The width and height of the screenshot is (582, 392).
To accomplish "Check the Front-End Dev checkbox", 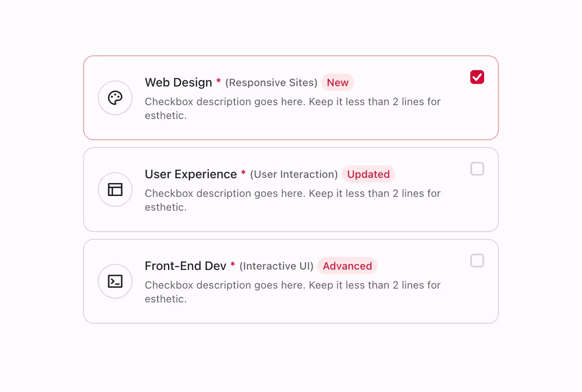I will tap(477, 260).
